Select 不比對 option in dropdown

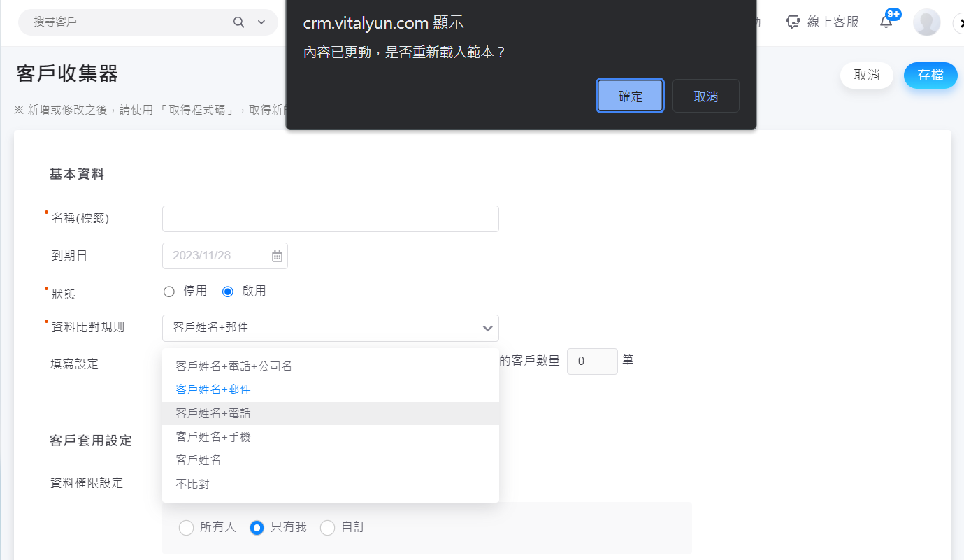[x=193, y=484]
